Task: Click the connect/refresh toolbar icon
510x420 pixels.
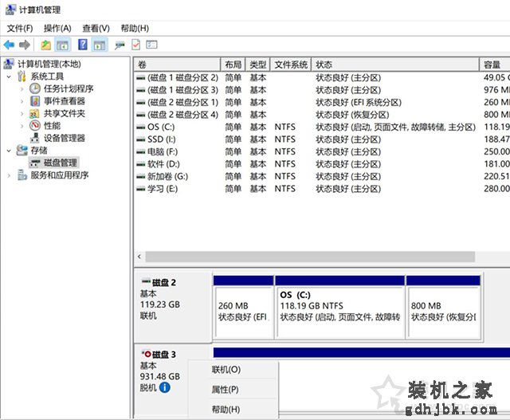Action: click(120, 45)
